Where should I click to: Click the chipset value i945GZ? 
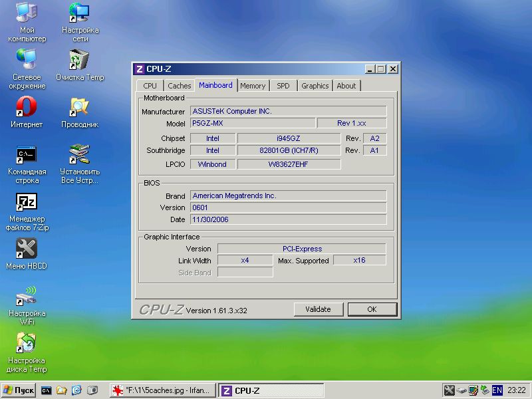tap(289, 138)
